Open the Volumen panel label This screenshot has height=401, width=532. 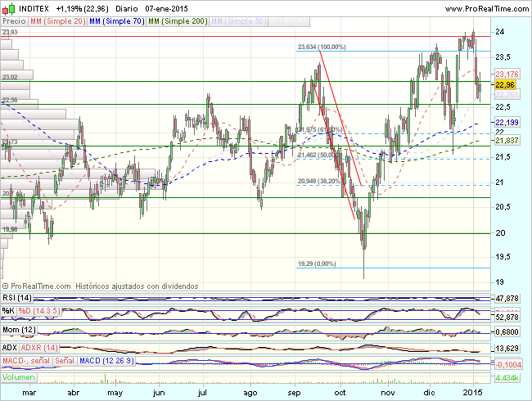19,377
